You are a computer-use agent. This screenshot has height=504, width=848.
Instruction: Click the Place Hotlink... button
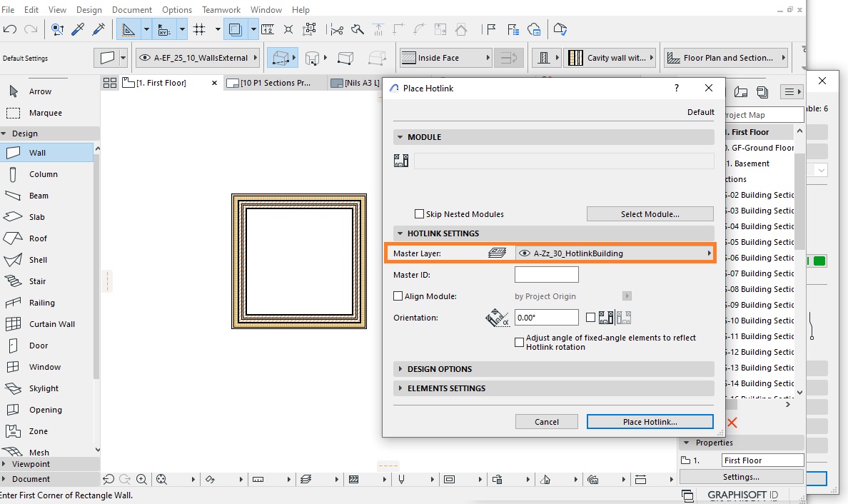(x=650, y=422)
